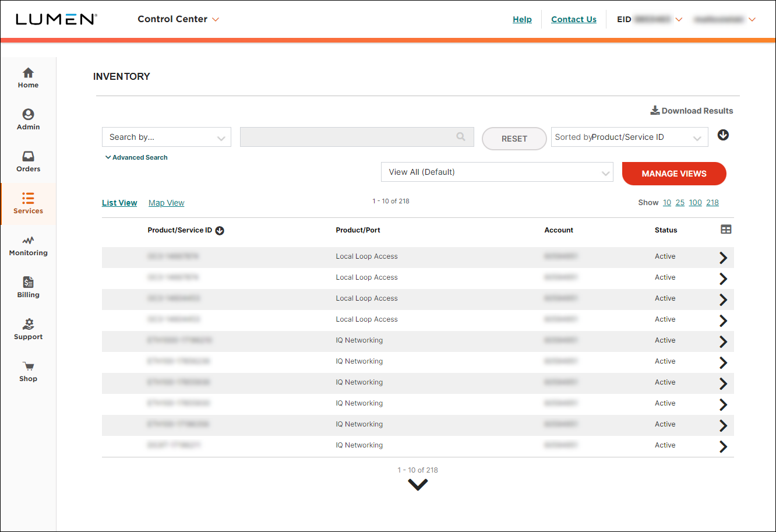776x532 pixels.
Task: Expand the EID account dropdown
Action: coord(650,19)
